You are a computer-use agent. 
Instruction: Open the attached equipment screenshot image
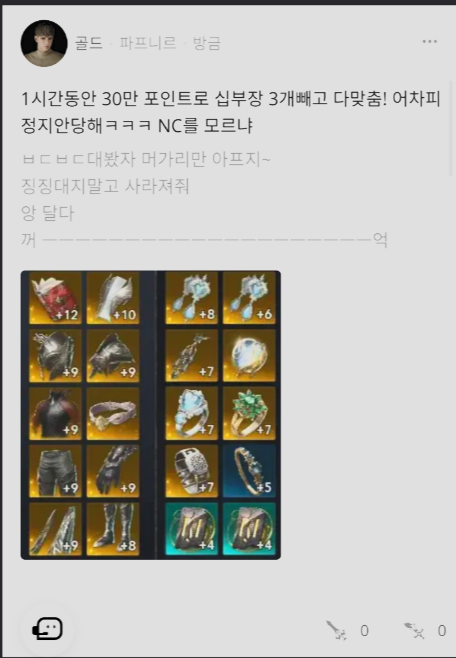tap(151, 415)
